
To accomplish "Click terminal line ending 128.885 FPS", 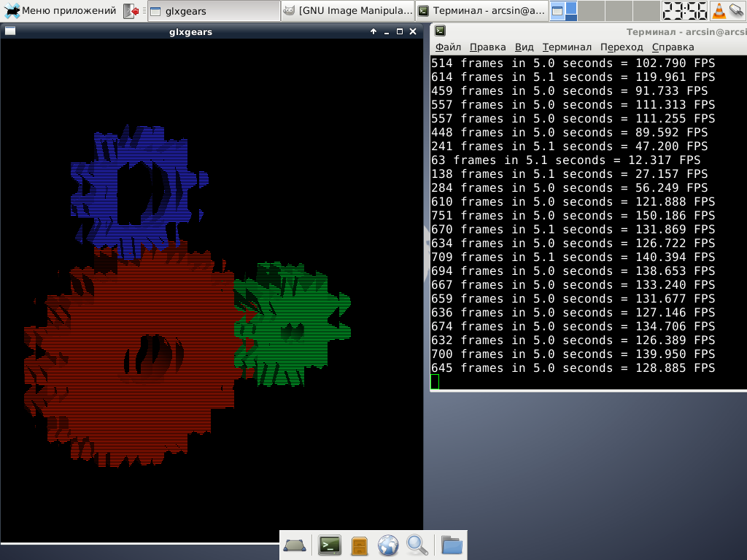I will (x=573, y=367).
